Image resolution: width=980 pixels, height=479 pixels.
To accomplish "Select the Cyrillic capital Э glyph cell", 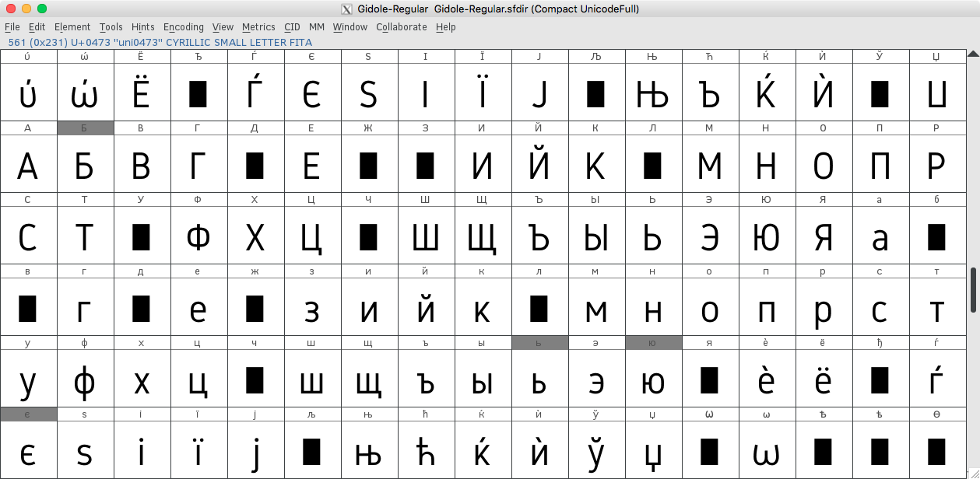I will [x=710, y=236].
